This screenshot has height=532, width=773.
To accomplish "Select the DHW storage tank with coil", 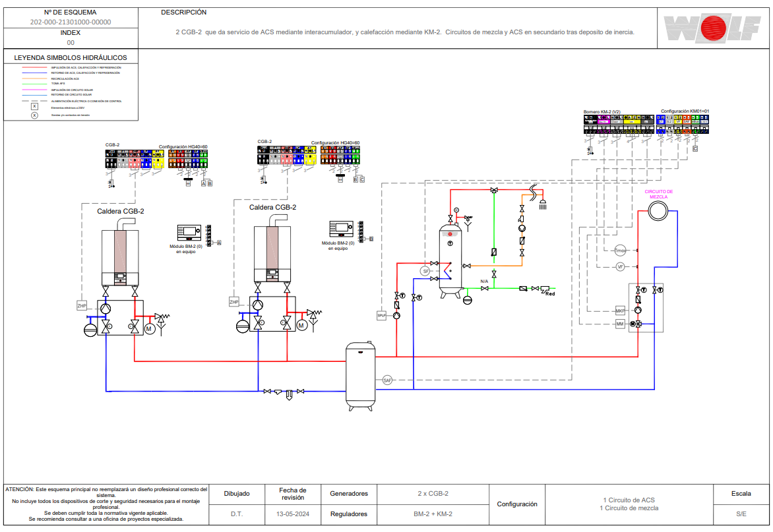I will coord(450,261).
